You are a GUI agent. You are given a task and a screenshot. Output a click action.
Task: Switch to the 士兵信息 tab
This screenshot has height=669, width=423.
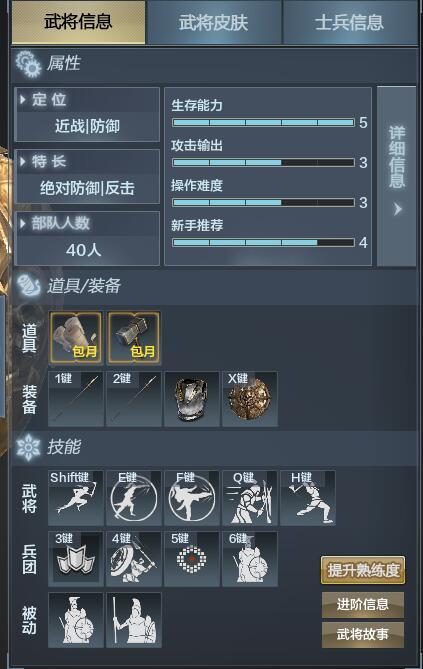(x=350, y=22)
